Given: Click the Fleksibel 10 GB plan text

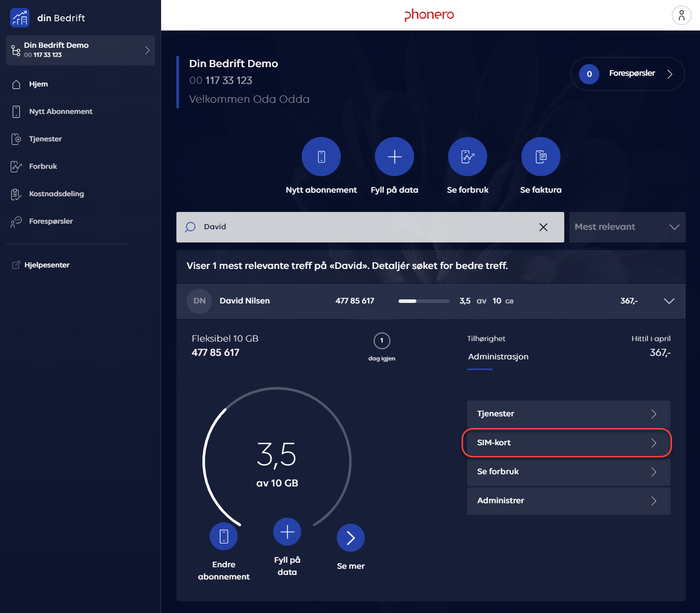Looking at the screenshot, I should click(x=225, y=339).
